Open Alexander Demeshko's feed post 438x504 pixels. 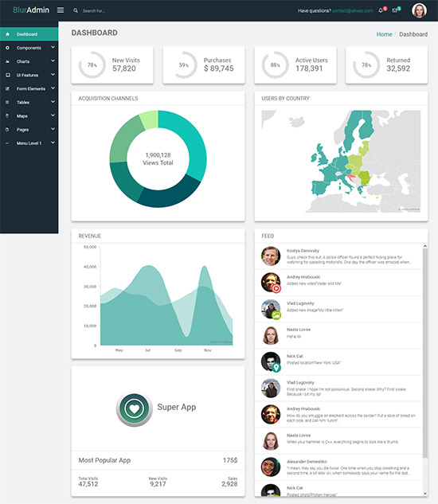point(339,467)
